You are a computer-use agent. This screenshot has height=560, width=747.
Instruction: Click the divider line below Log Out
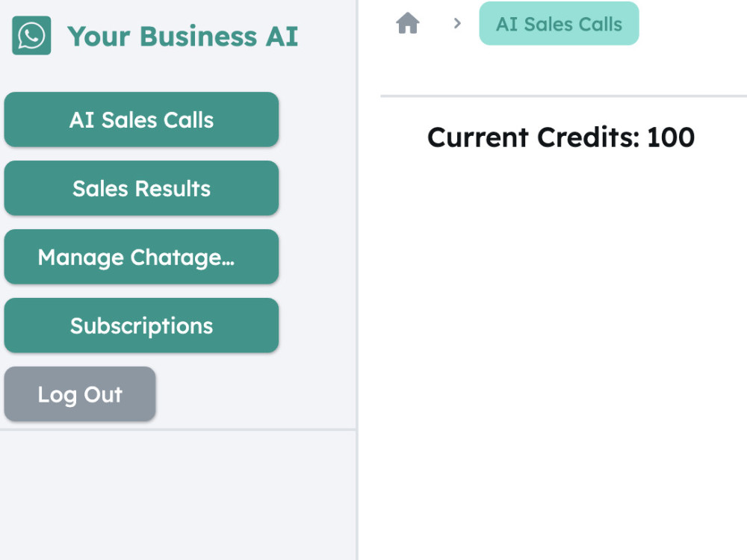tap(178, 429)
